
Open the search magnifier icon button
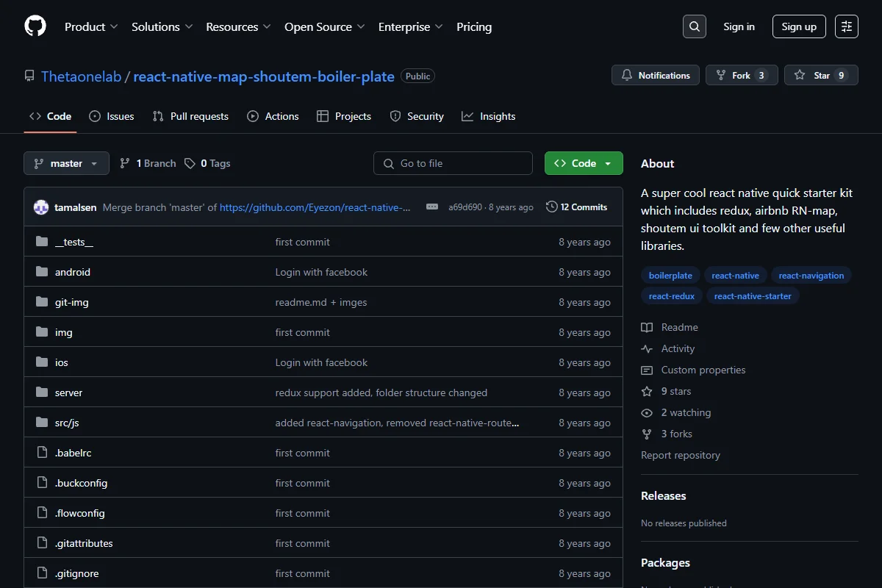point(694,26)
